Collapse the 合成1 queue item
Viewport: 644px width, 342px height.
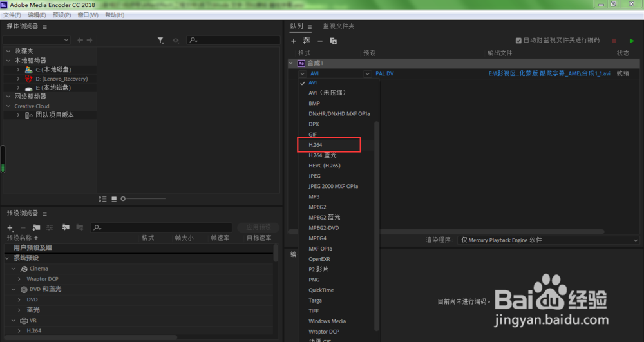tap(291, 63)
